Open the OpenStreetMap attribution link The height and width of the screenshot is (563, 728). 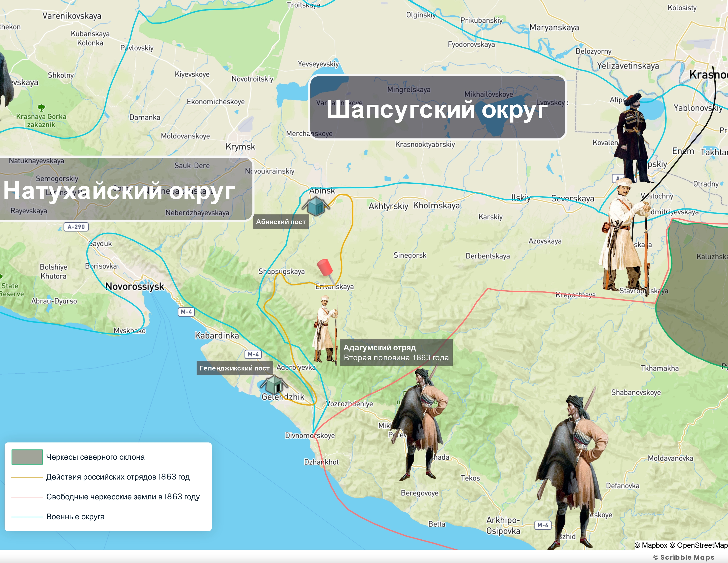click(x=699, y=545)
